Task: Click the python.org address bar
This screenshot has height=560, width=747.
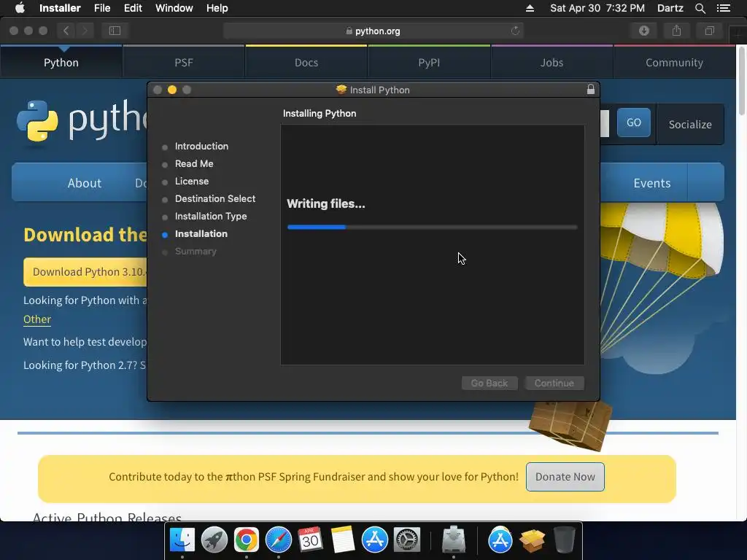Action: pyautogui.click(x=373, y=31)
